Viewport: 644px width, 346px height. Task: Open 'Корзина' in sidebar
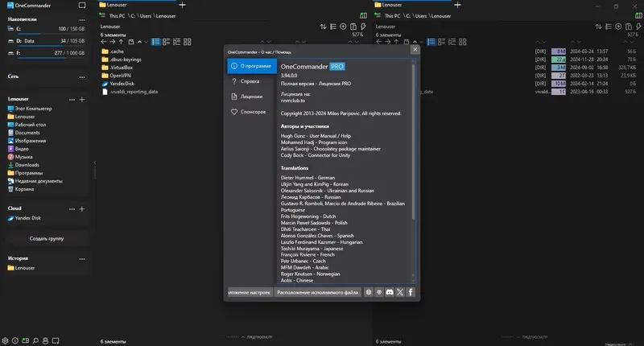coord(21,189)
